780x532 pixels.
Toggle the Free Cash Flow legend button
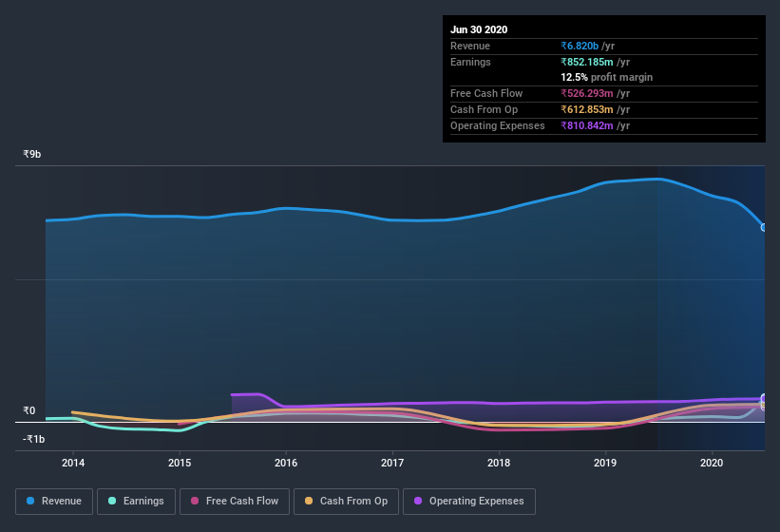235,502
